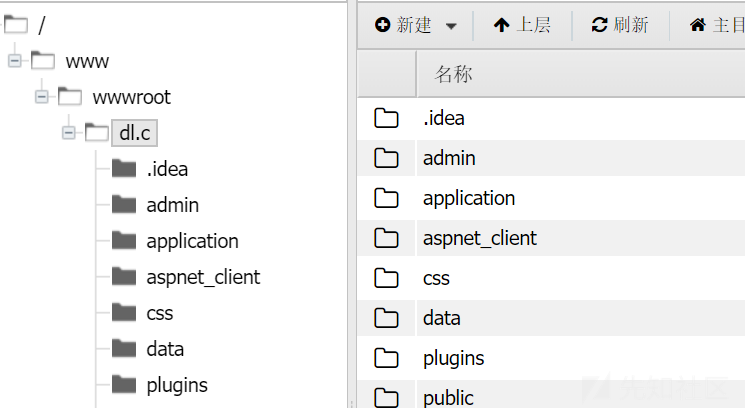
Task: Click the aspnet_client folder icon in tree
Action: (x=124, y=276)
